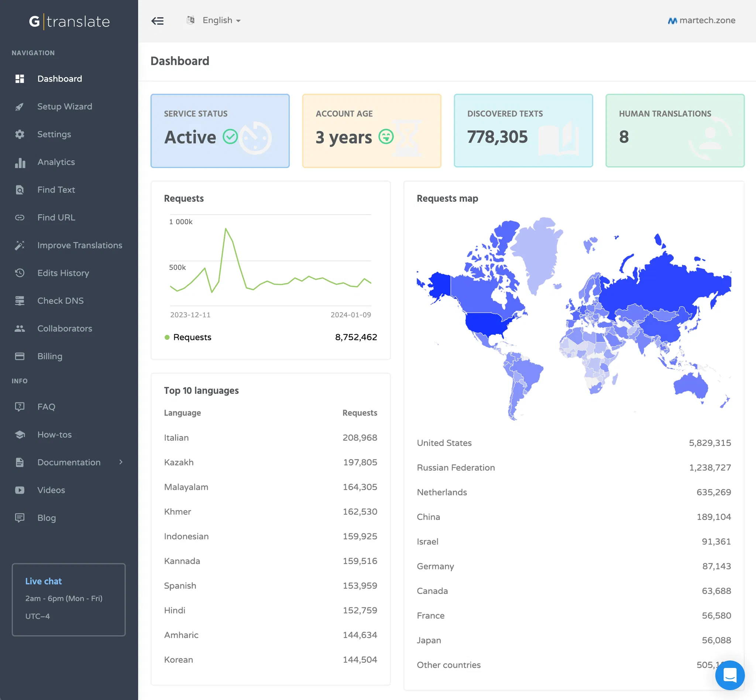Open the FAQ page link
The width and height of the screenshot is (756, 700).
(46, 407)
